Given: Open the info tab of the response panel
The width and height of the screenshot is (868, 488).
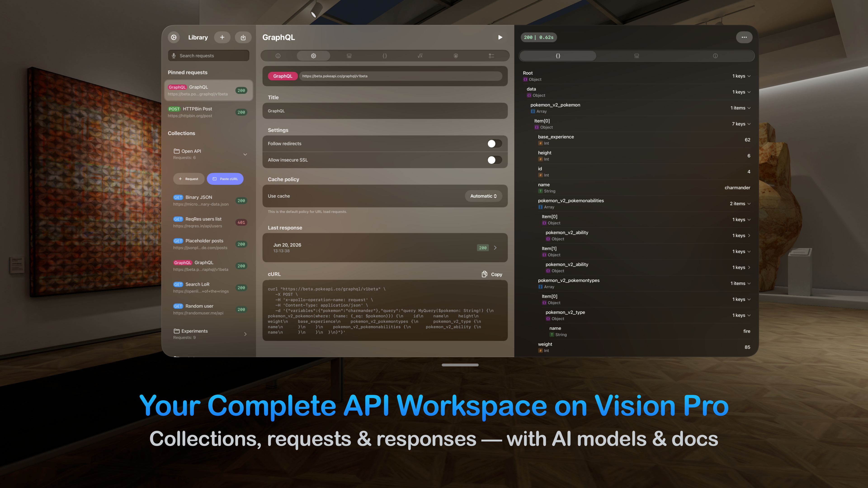Looking at the screenshot, I should [x=715, y=56].
